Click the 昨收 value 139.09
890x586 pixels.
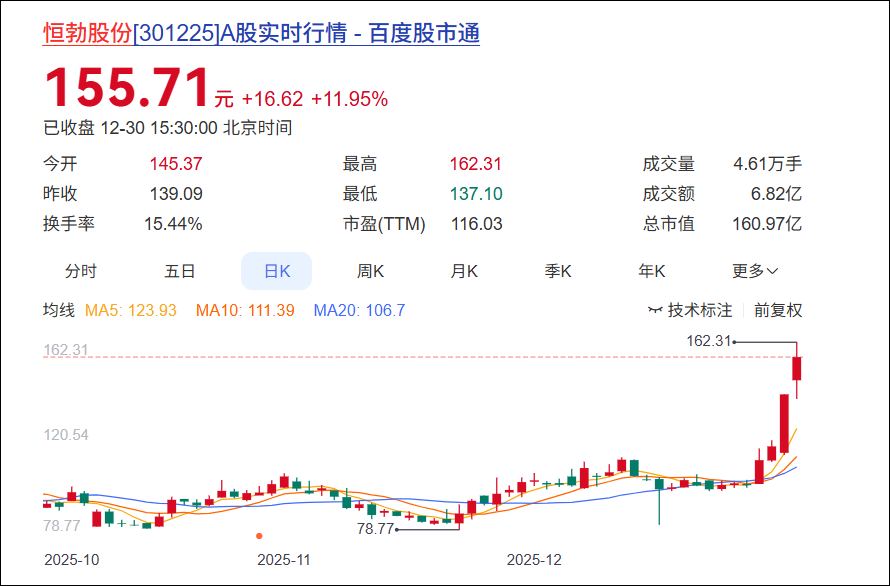(x=176, y=194)
